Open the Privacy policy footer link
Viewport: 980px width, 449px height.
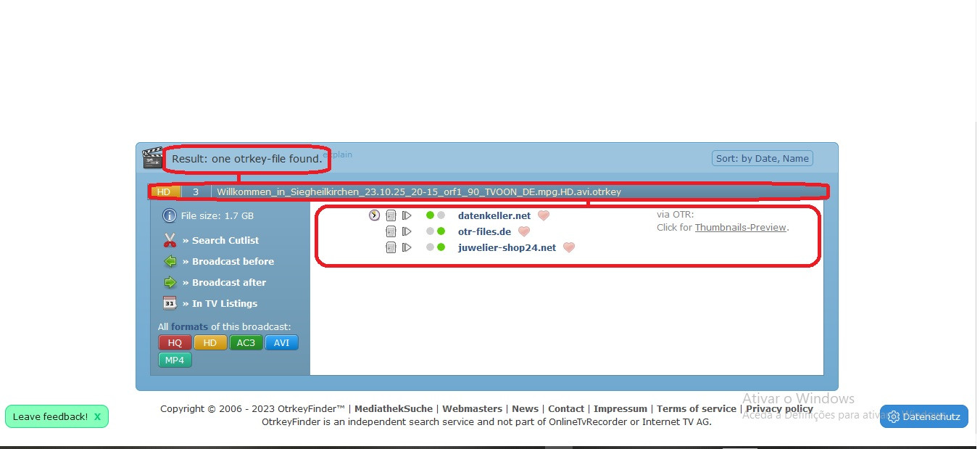tap(779, 408)
